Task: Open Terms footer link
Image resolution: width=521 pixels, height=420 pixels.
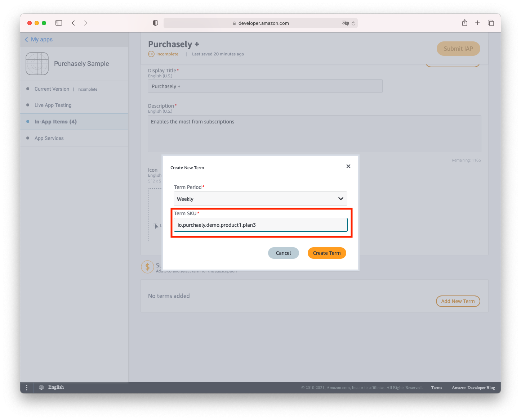Action: [437, 388]
